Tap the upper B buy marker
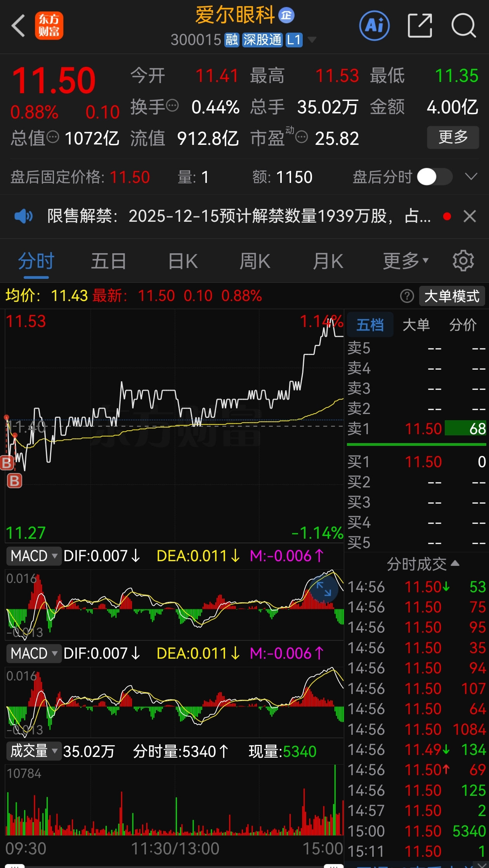489x868 pixels. point(7,463)
